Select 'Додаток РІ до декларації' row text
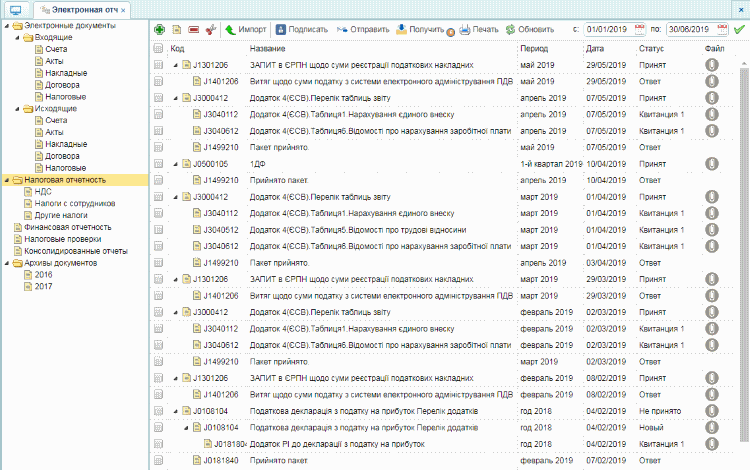 337,444
